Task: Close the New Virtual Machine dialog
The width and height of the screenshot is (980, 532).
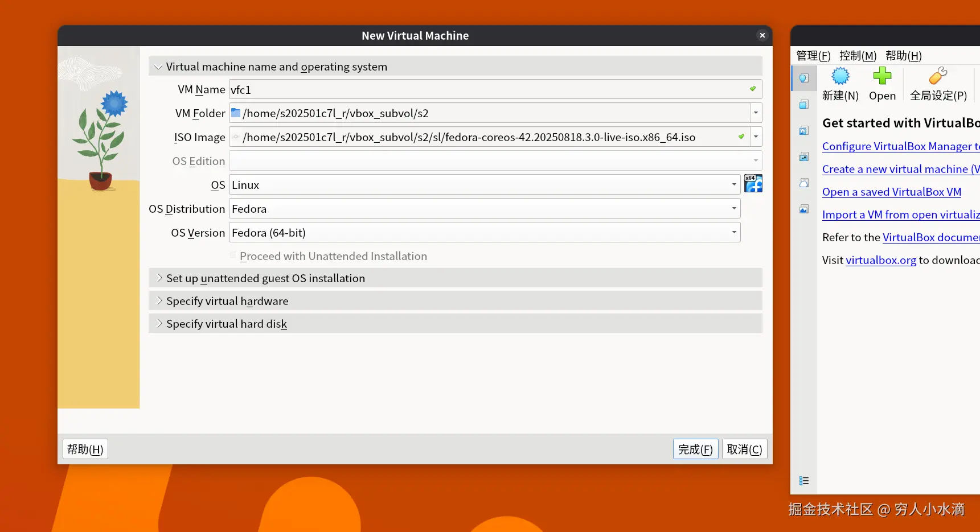Action: click(762, 35)
